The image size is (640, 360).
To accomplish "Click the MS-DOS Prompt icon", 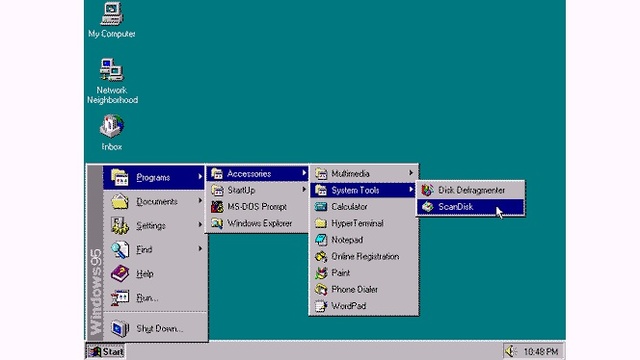I will coord(217,207).
